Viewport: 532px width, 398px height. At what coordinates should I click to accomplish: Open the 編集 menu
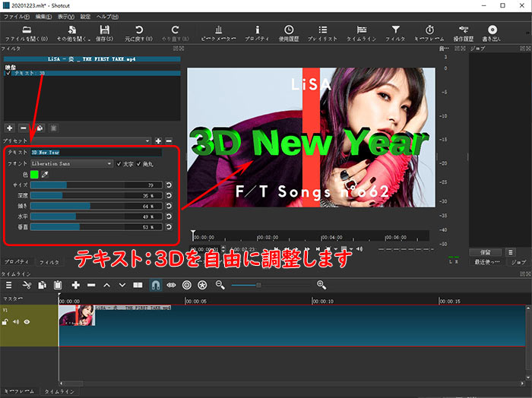[x=43, y=17]
